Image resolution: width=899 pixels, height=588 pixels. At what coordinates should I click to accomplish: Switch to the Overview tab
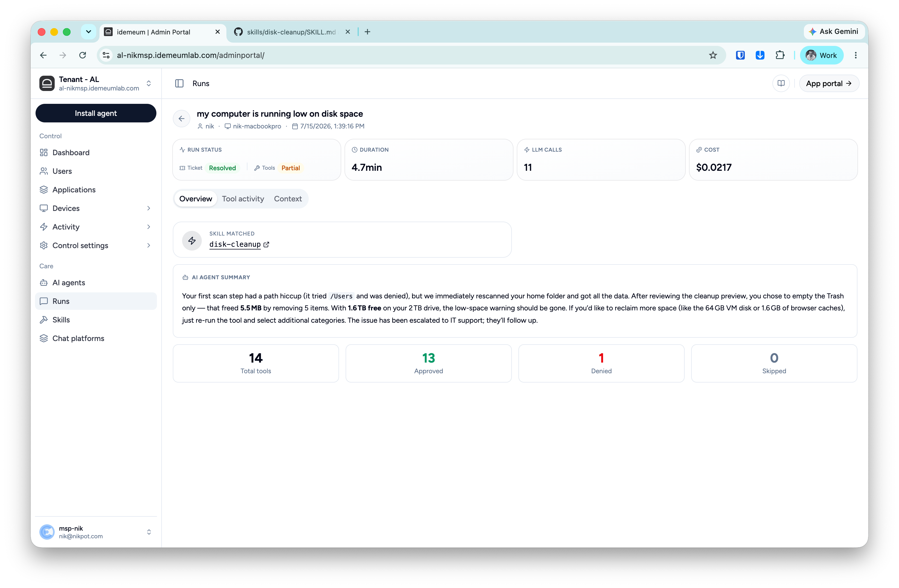(195, 199)
